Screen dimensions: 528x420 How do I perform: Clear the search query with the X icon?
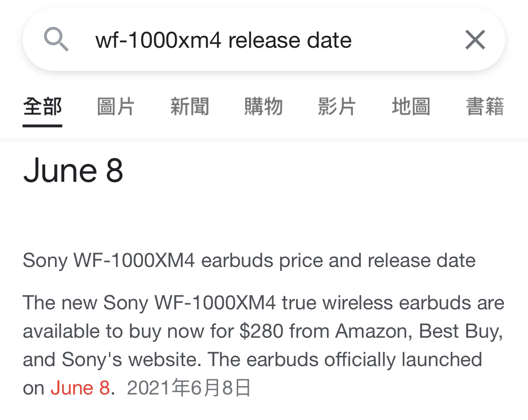pos(475,40)
